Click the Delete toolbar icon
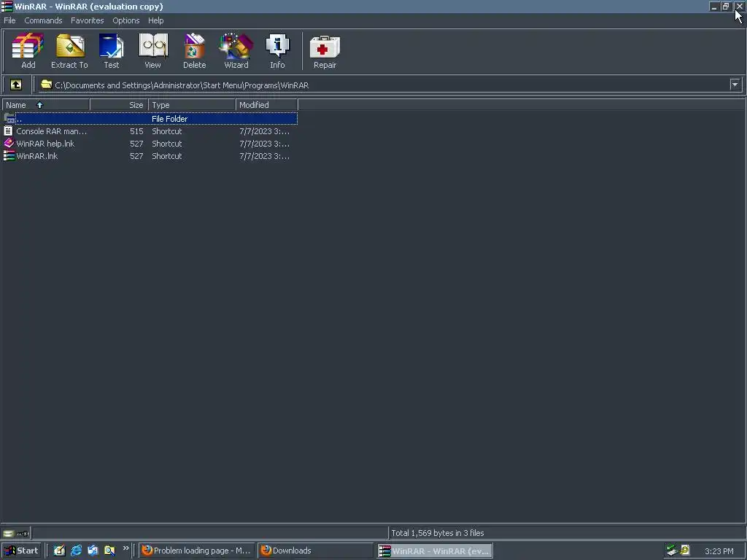747x560 pixels. [x=194, y=50]
